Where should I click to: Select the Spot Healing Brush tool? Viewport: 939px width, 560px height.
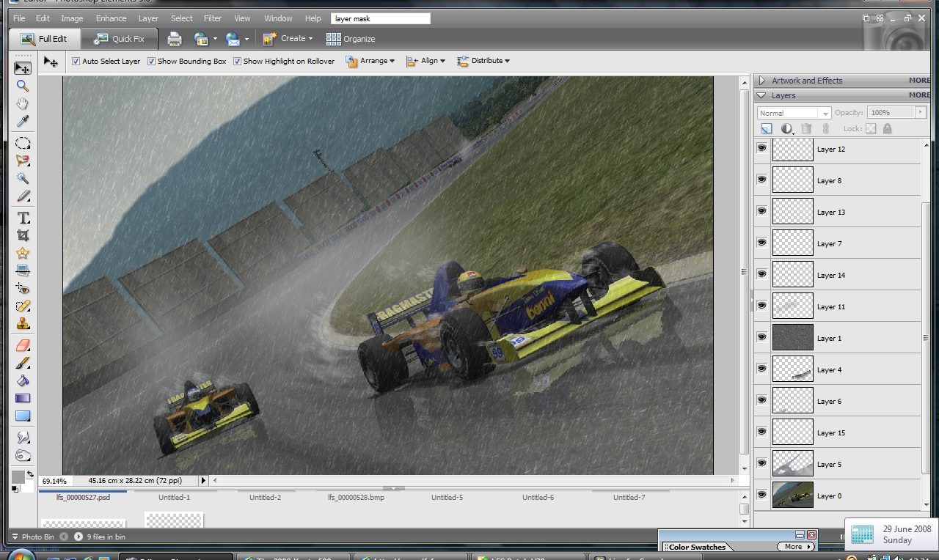pos(23,306)
